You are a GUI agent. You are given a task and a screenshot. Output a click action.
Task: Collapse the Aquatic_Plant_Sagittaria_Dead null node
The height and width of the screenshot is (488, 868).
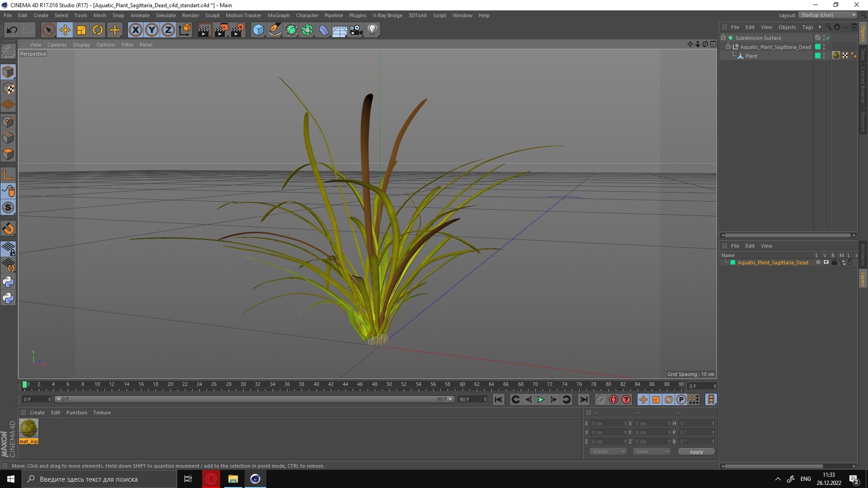(728, 47)
